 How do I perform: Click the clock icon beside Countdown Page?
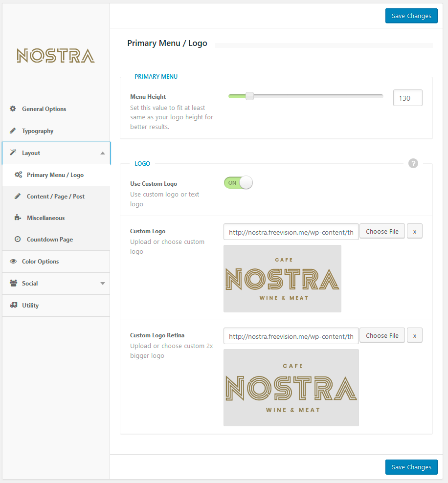coord(18,240)
